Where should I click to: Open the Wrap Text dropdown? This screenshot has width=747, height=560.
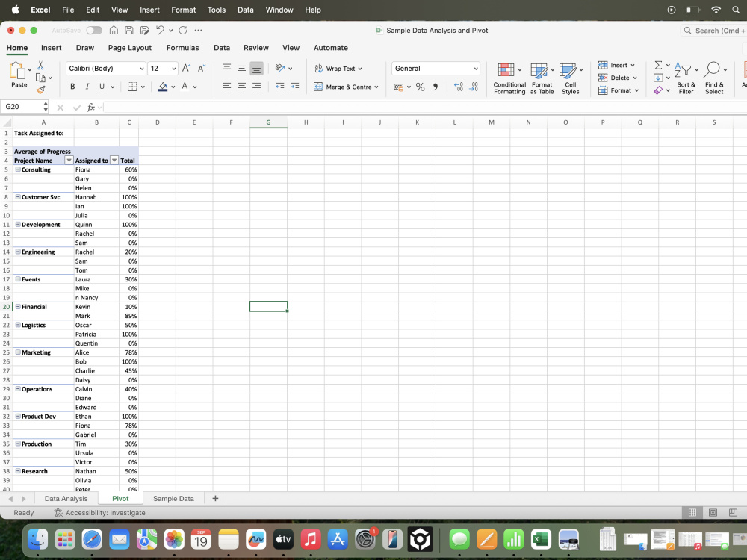pyautogui.click(x=360, y=69)
